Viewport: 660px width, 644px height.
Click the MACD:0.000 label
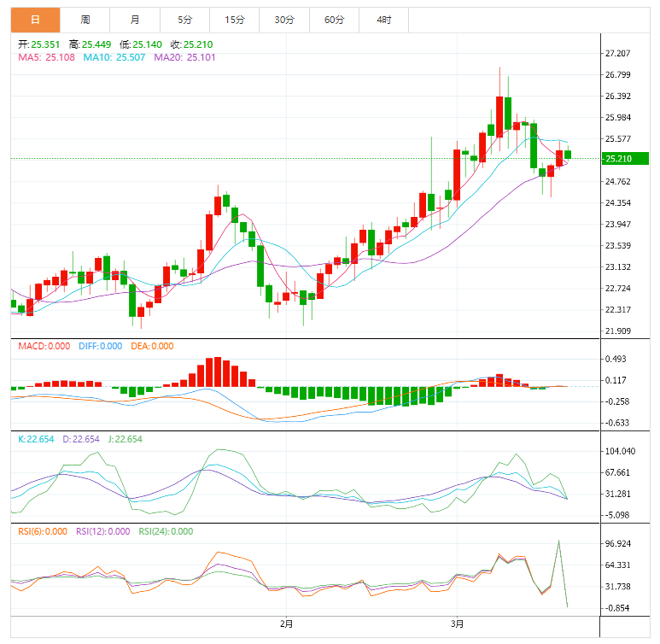point(44,346)
